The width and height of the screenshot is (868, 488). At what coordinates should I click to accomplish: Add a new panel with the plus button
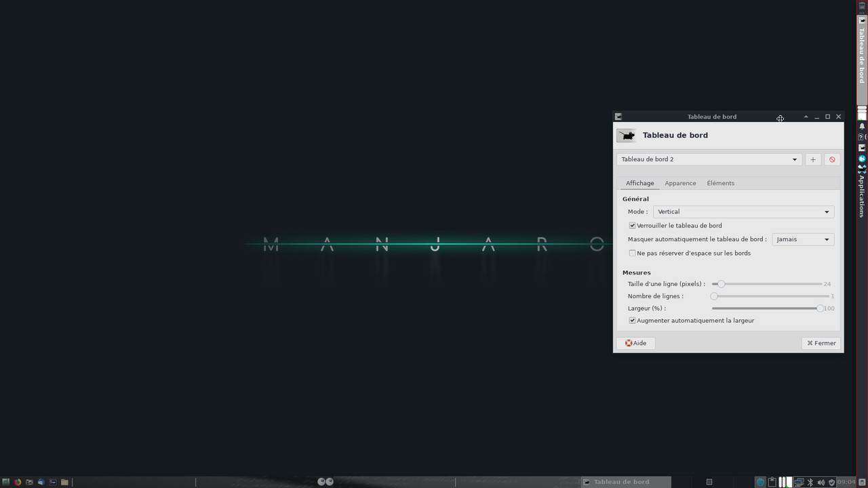pyautogui.click(x=813, y=159)
